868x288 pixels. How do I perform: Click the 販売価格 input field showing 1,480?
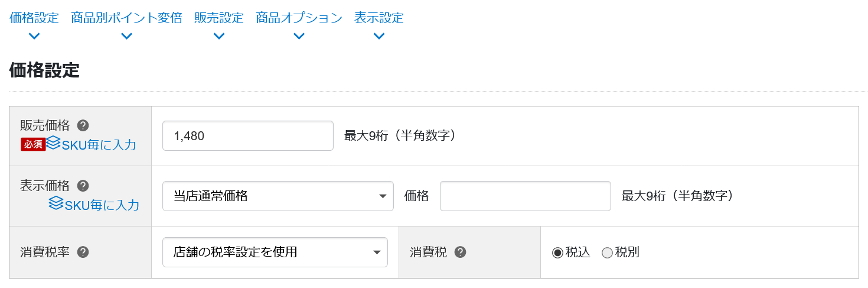[x=247, y=136]
